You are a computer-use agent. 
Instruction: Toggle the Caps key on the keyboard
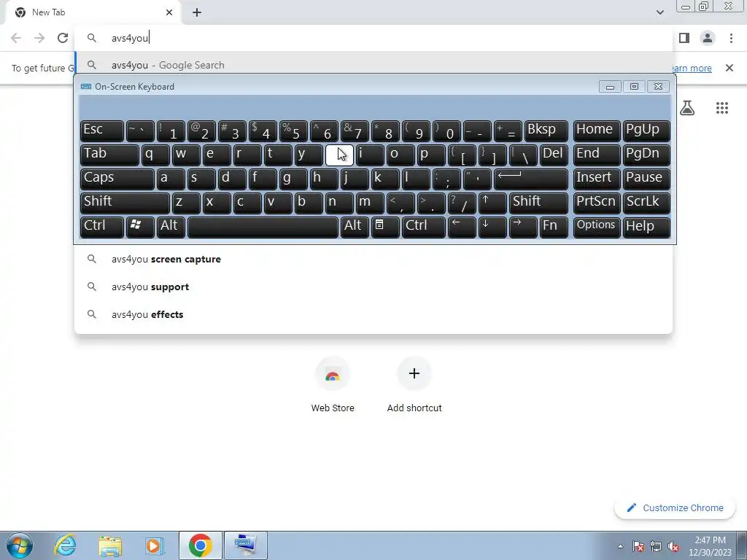117,179
